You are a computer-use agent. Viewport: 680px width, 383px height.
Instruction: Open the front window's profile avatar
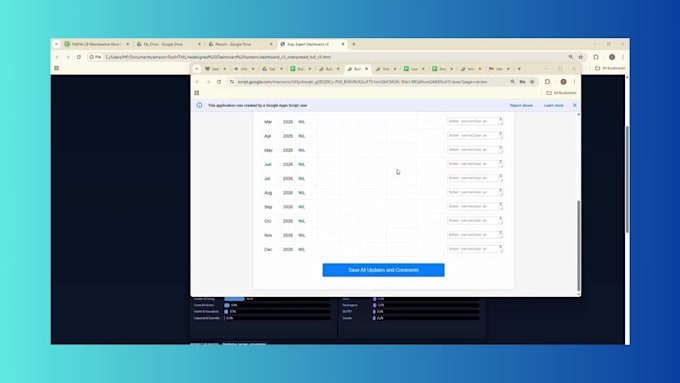(x=563, y=82)
